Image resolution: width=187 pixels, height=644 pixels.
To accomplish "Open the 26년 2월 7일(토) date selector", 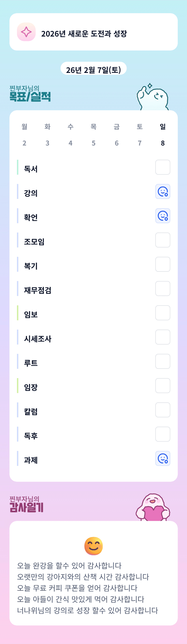I will pos(94,70).
